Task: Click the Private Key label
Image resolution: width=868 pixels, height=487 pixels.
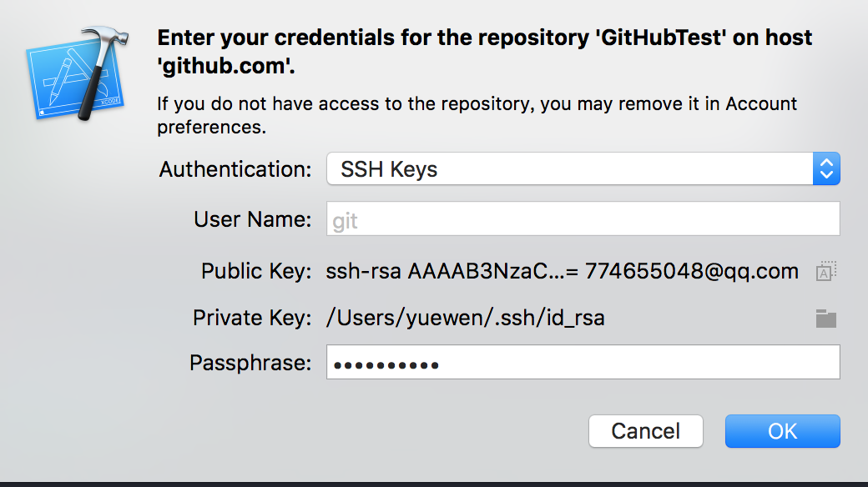Action: [252, 319]
